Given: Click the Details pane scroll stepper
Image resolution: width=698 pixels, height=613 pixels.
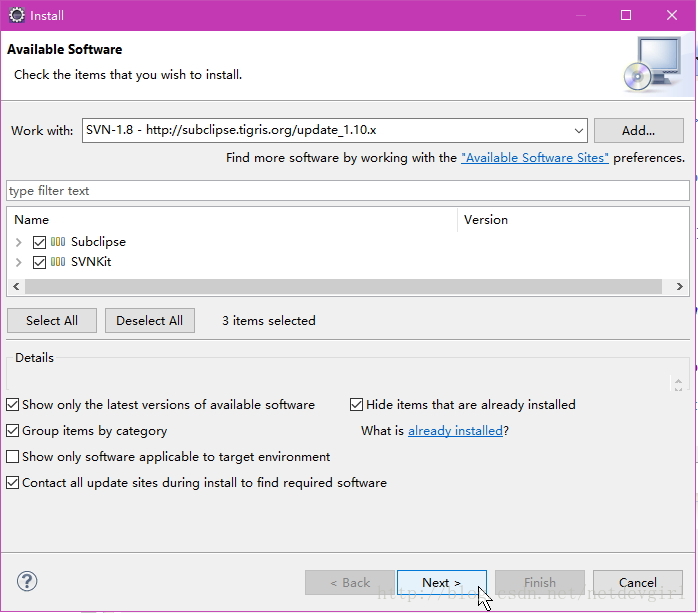Looking at the screenshot, I should pos(678,385).
